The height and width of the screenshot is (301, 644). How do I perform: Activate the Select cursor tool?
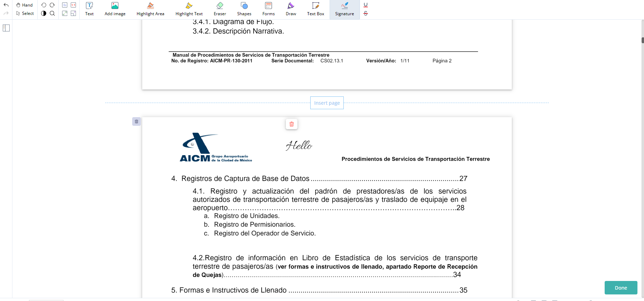tap(25, 13)
